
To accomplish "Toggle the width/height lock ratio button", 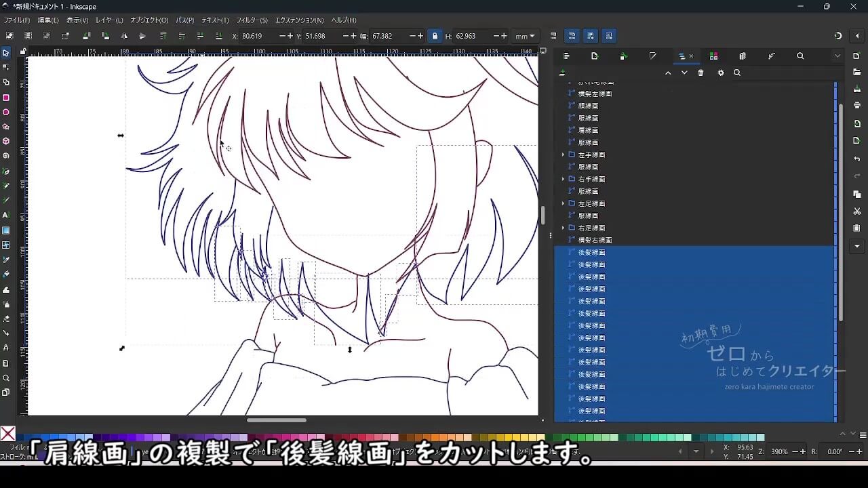I will click(x=435, y=36).
